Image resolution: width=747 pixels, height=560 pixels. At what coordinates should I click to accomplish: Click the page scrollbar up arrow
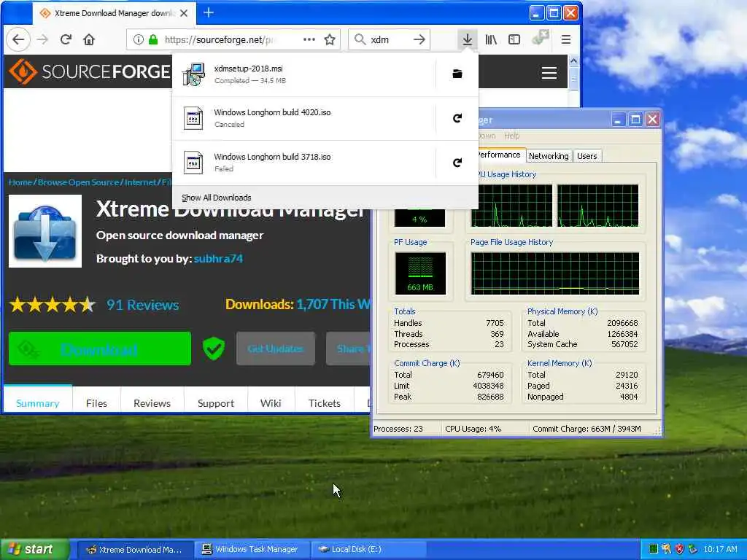click(x=573, y=61)
